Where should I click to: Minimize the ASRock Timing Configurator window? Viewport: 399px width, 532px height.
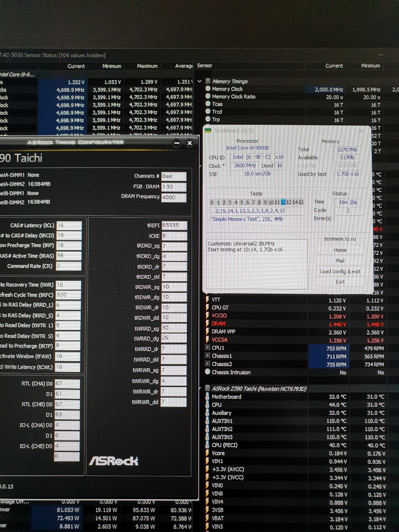click(x=177, y=143)
